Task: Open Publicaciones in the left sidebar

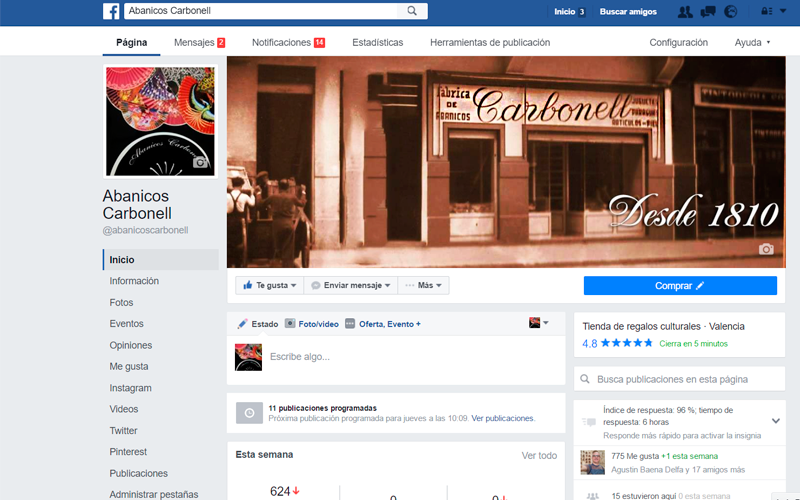Action: (x=138, y=473)
